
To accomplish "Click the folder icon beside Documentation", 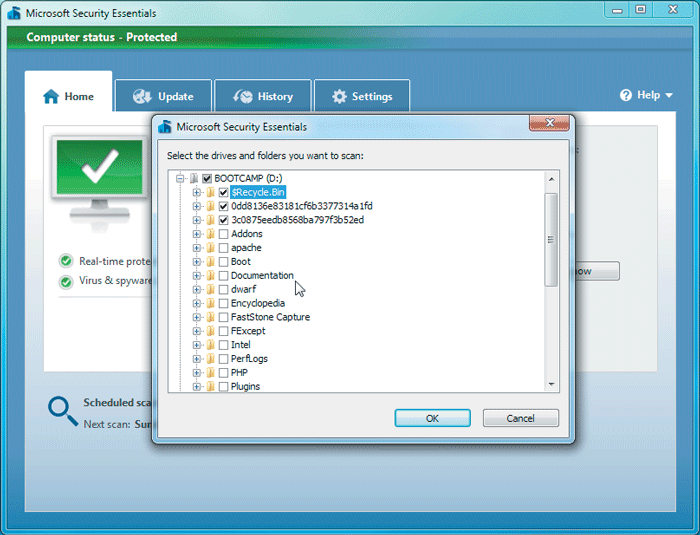I will (x=210, y=276).
